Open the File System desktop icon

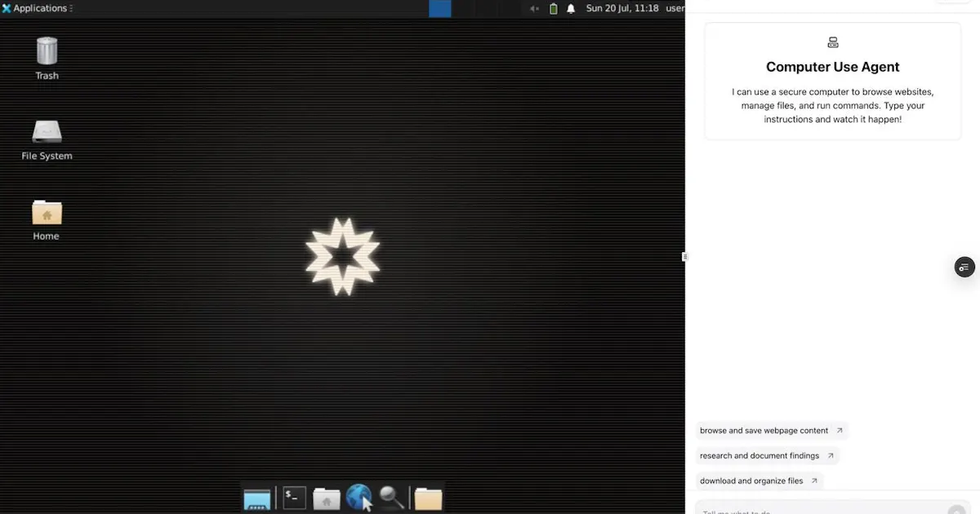pyautogui.click(x=47, y=140)
